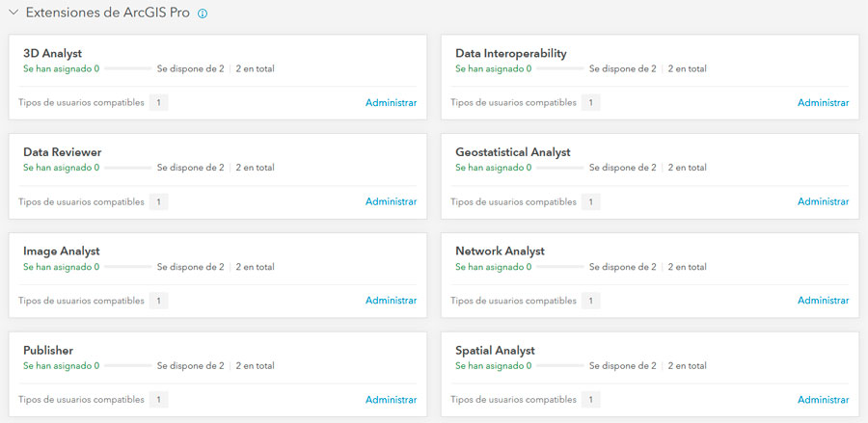Click 'Tipos de usuarios compatibles' label under Network Analyst
This screenshot has height=423, width=868.
pos(514,301)
